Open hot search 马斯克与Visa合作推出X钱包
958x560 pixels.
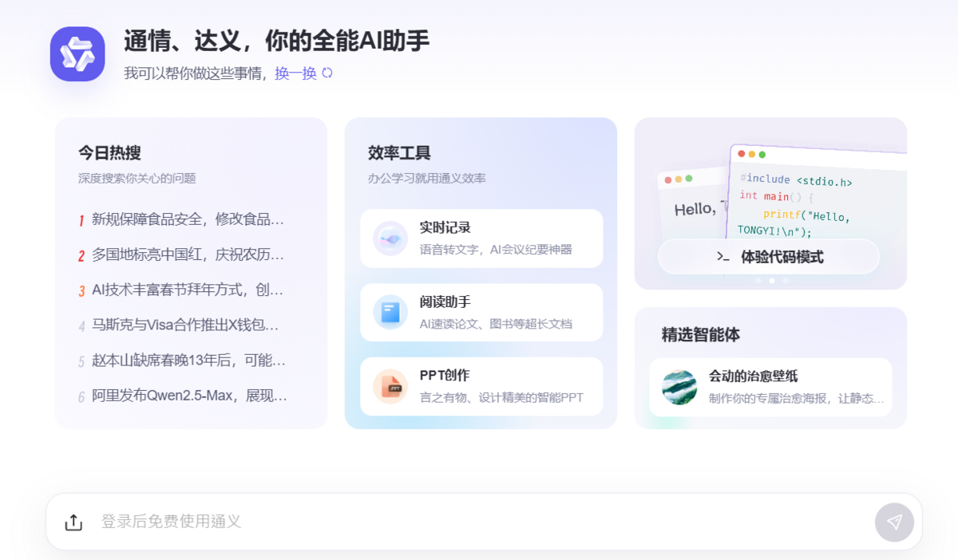tap(186, 325)
